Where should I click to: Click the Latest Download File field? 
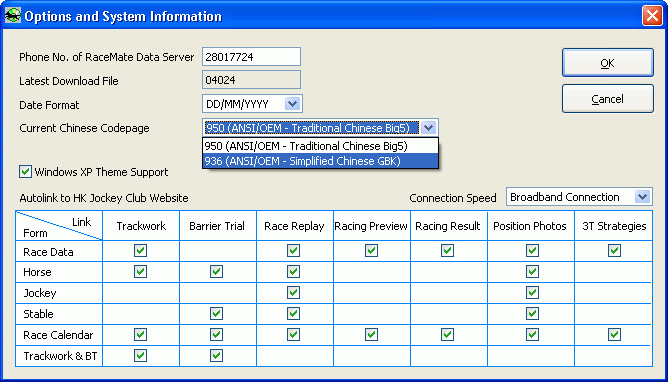[251, 80]
